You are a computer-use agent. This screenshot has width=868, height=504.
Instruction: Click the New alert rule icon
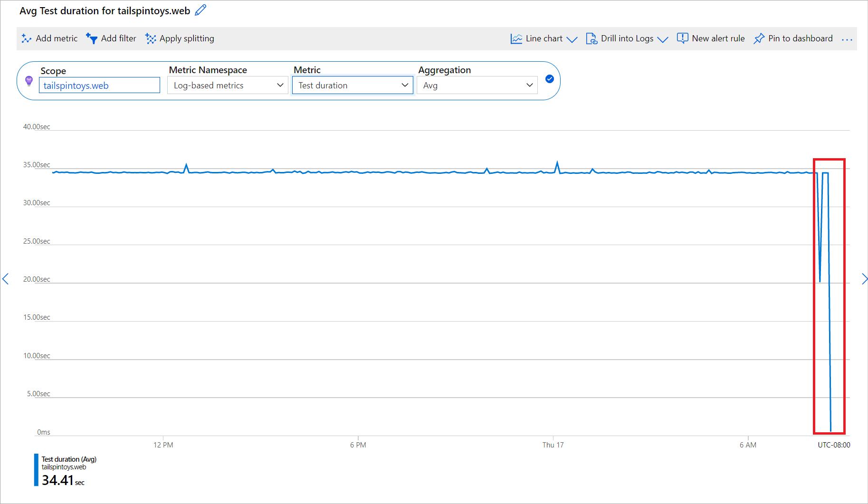[682, 38]
